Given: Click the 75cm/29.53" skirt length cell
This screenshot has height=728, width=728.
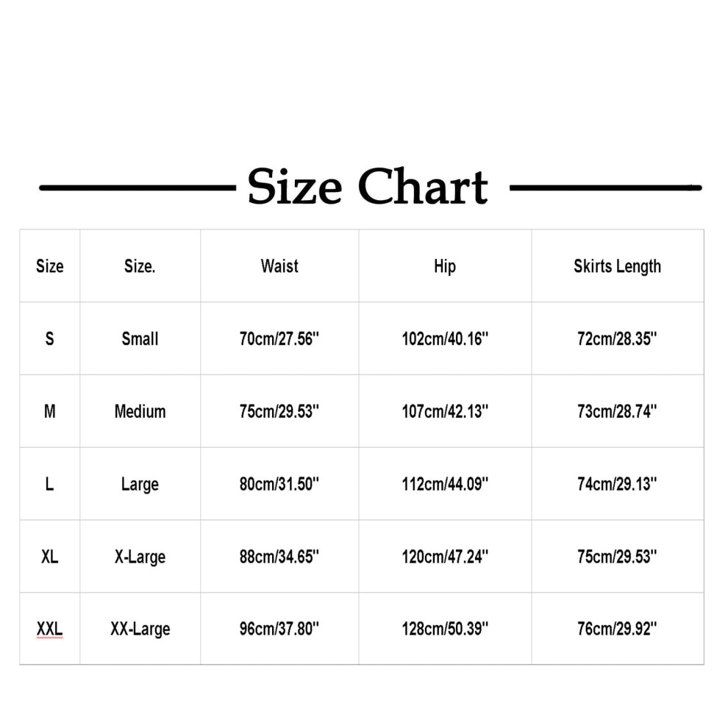Looking at the screenshot, I should [618, 556].
